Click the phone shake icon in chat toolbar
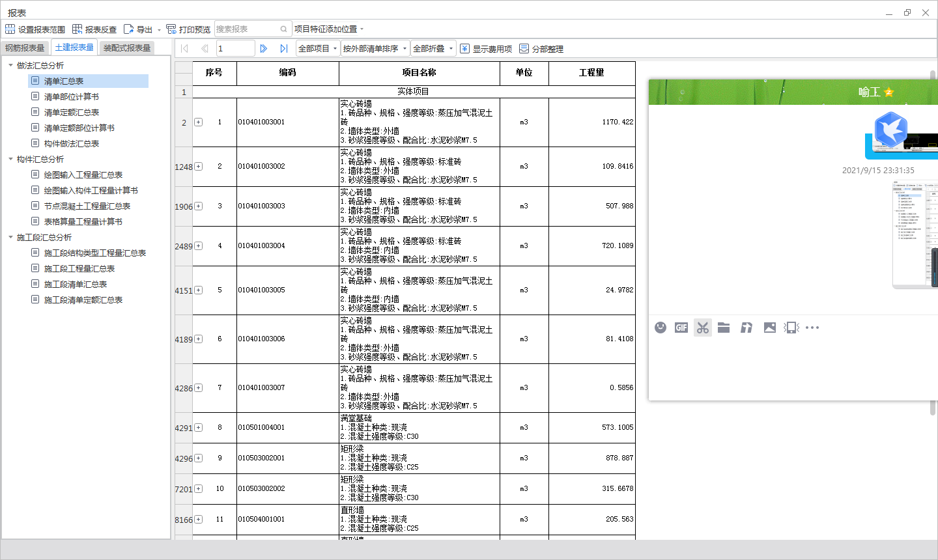The image size is (938, 560). click(x=791, y=328)
